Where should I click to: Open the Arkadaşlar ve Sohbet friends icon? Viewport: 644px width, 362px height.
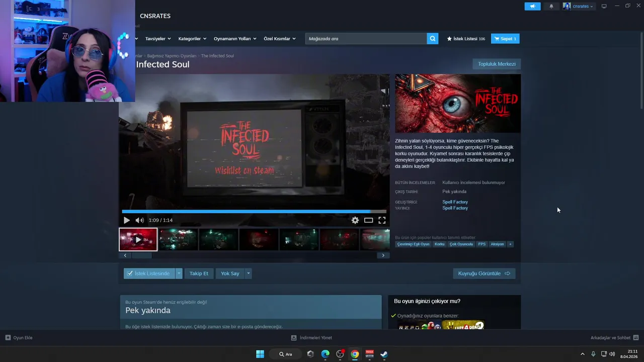[636, 338]
